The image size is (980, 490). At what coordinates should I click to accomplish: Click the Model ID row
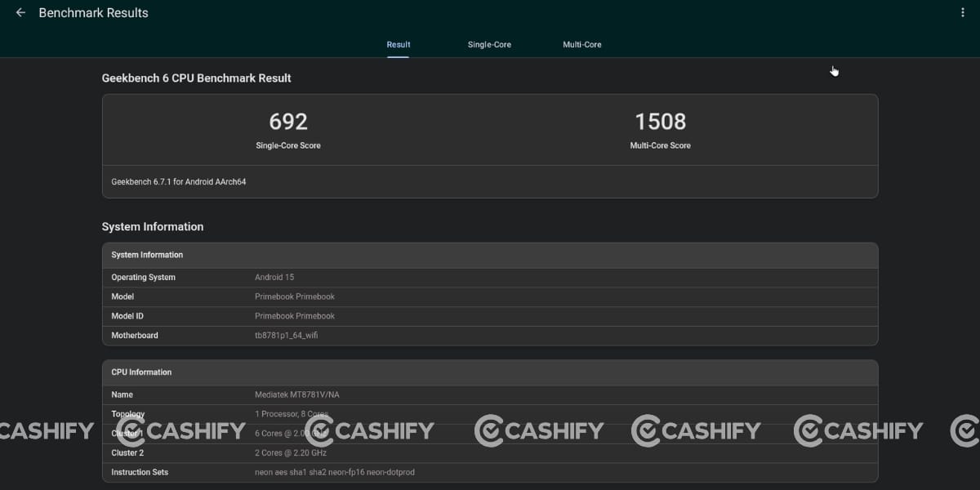(x=490, y=316)
